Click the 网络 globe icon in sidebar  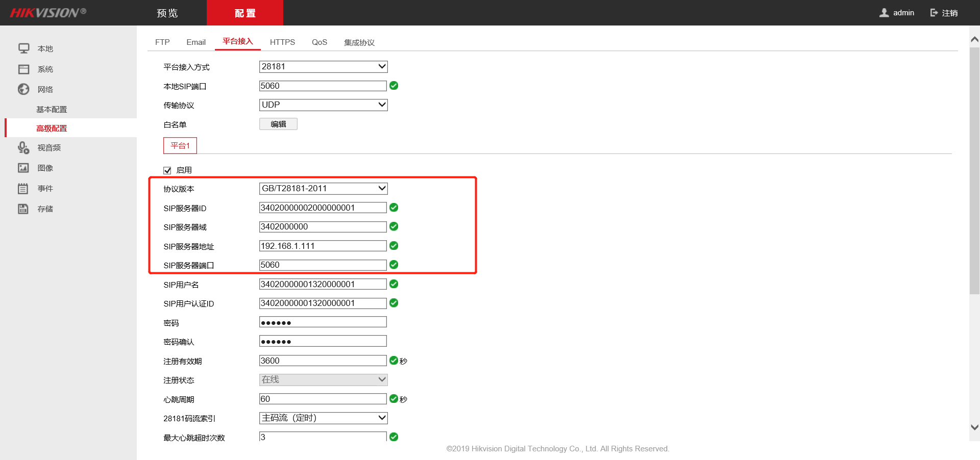point(23,89)
